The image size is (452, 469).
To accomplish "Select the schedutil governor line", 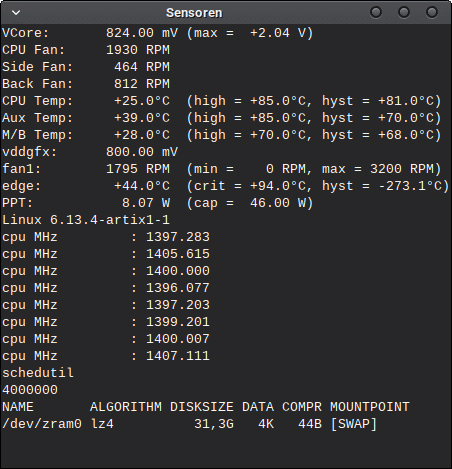I will pyautogui.click(x=38, y=373).
